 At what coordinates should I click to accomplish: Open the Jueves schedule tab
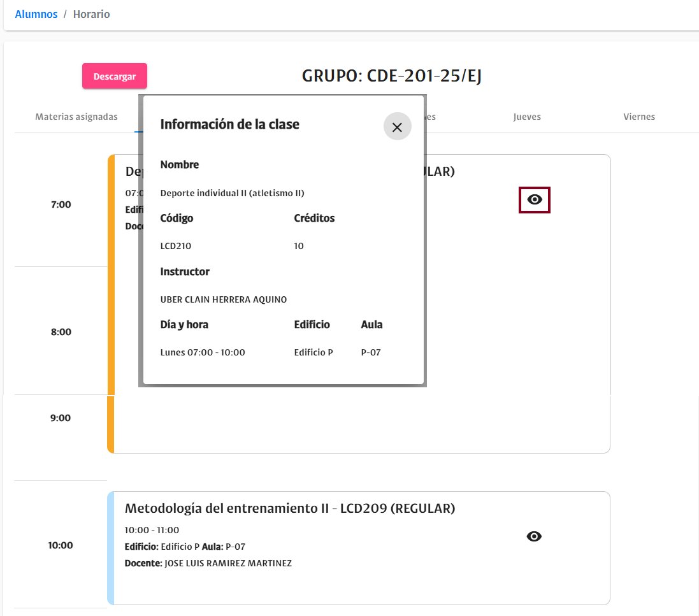527,117
